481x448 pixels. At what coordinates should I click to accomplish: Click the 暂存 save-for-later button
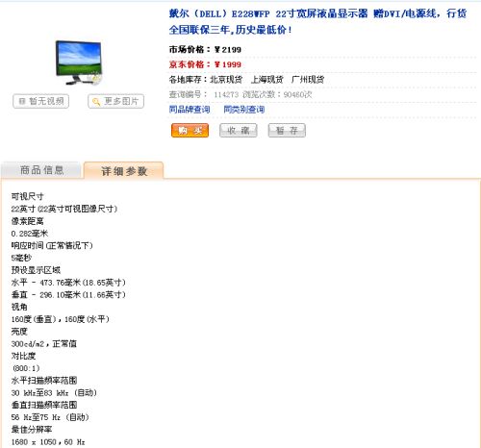287,131
